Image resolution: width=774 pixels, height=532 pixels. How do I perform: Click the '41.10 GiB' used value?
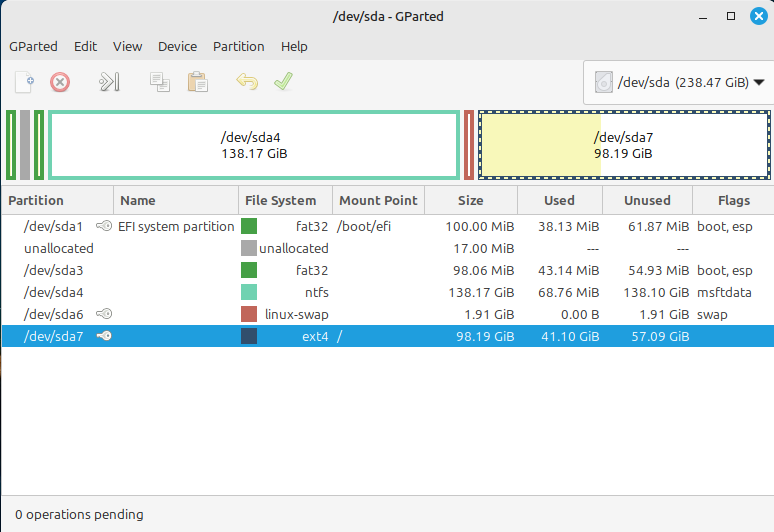point(570,337)
